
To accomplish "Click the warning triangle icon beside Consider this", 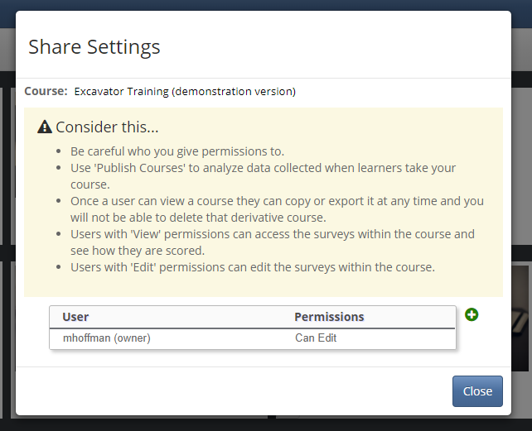I will pyautogui.click(x=44, y=127).
